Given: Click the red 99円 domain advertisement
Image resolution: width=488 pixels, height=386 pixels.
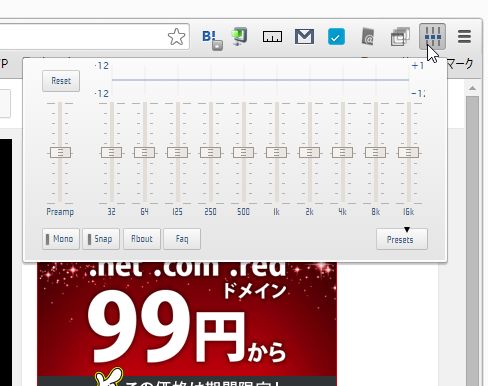Looking at the screenshot, I should 187,324.
